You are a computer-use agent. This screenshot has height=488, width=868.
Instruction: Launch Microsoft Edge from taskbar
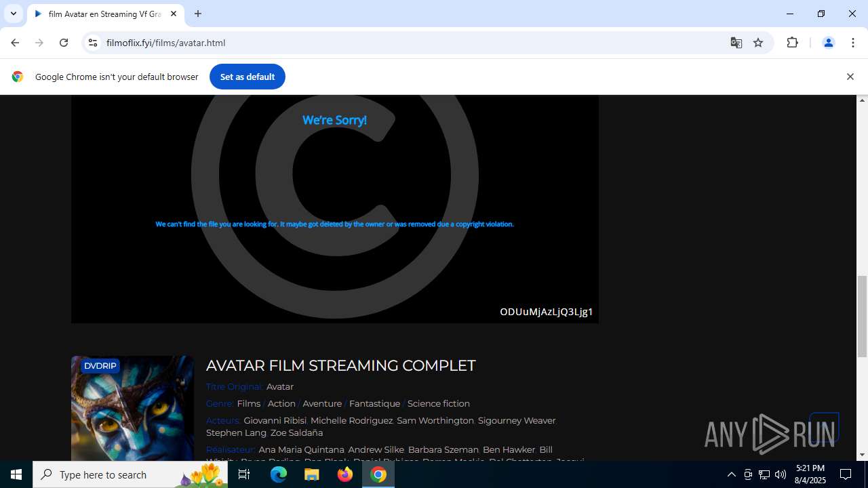pyautogui.click(x=279, y=474)
